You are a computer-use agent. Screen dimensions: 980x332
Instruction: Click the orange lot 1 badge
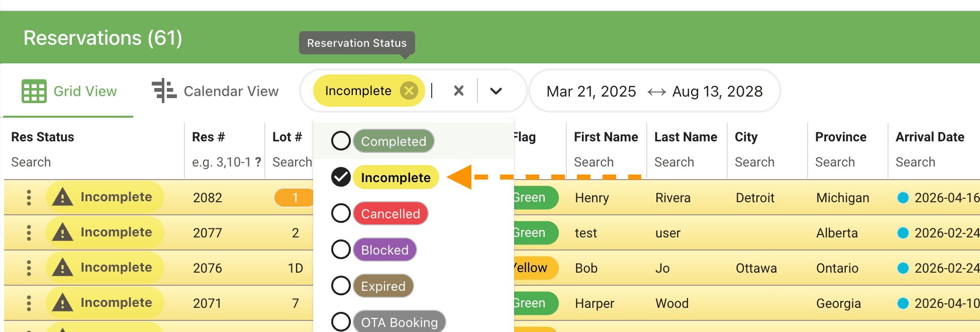(x=295, y=198)
